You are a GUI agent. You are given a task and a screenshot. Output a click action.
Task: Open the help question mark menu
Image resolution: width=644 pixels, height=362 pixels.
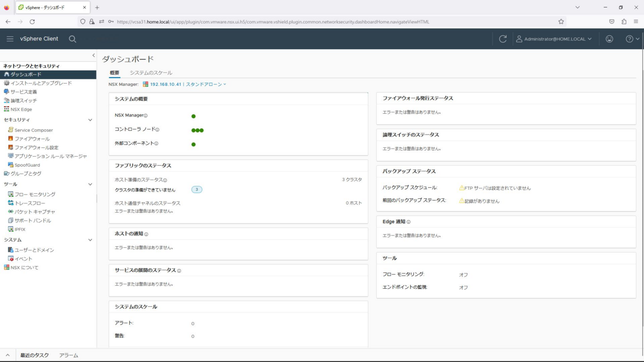click(x=633, y=39)
